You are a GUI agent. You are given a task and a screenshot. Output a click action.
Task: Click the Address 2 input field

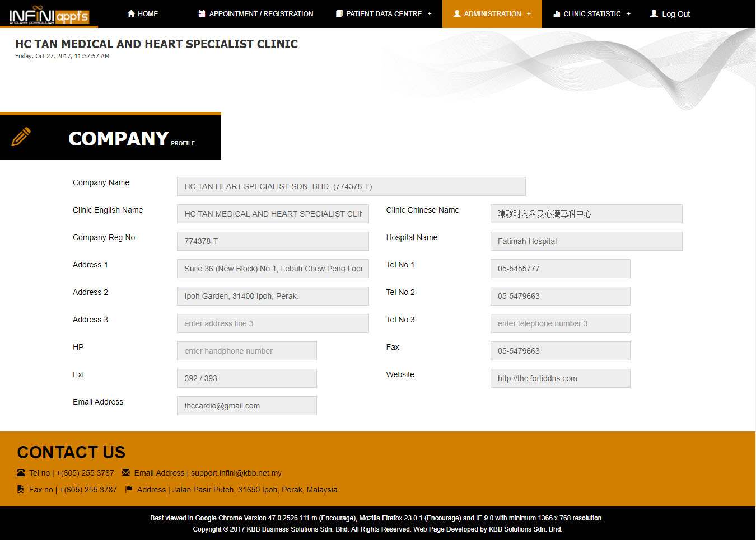(x=273, y=296)
